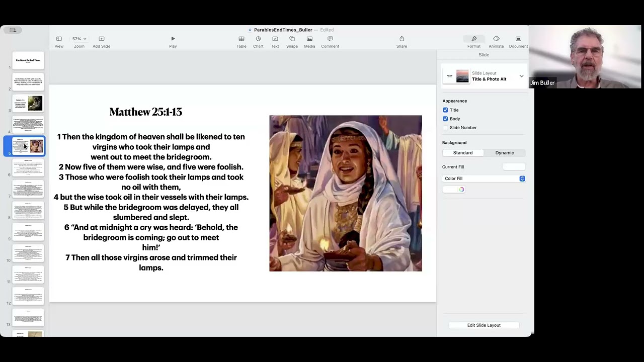Select slide 12 thumbnail

coord(28,296)
